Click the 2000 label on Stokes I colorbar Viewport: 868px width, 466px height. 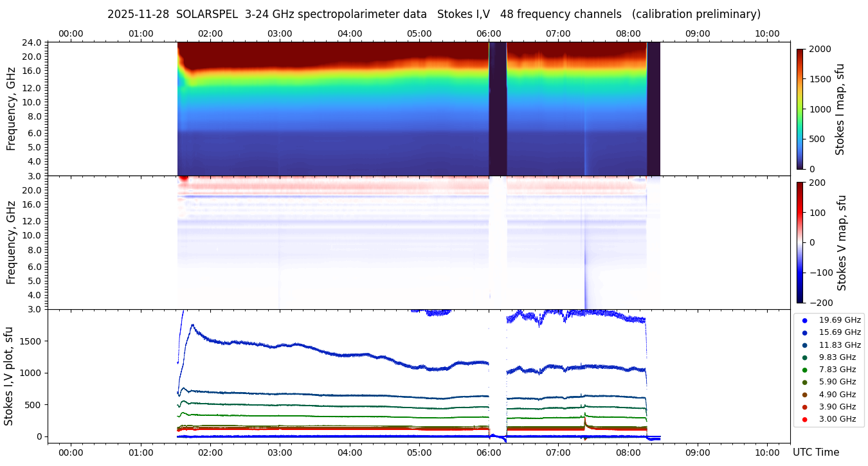pos(820,49)
